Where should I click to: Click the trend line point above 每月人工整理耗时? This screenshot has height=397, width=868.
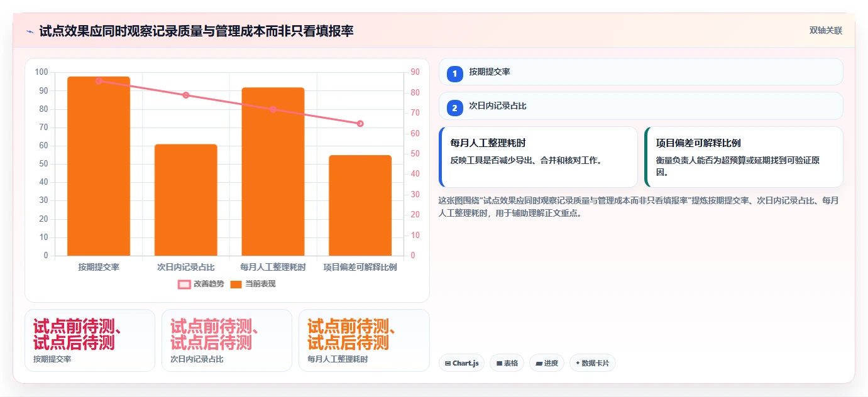pyautogui.click(x=273, y=109)
